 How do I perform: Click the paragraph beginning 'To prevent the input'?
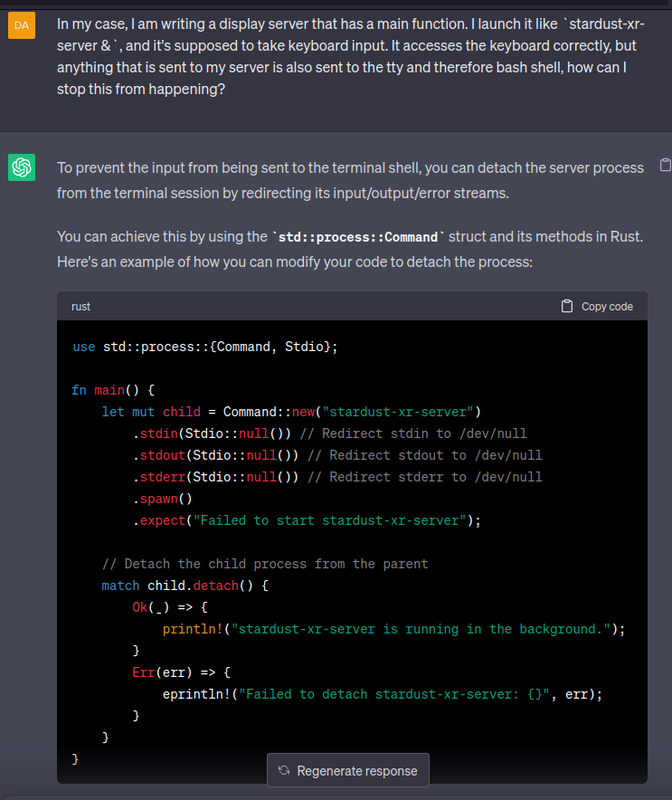click(350, 180)
